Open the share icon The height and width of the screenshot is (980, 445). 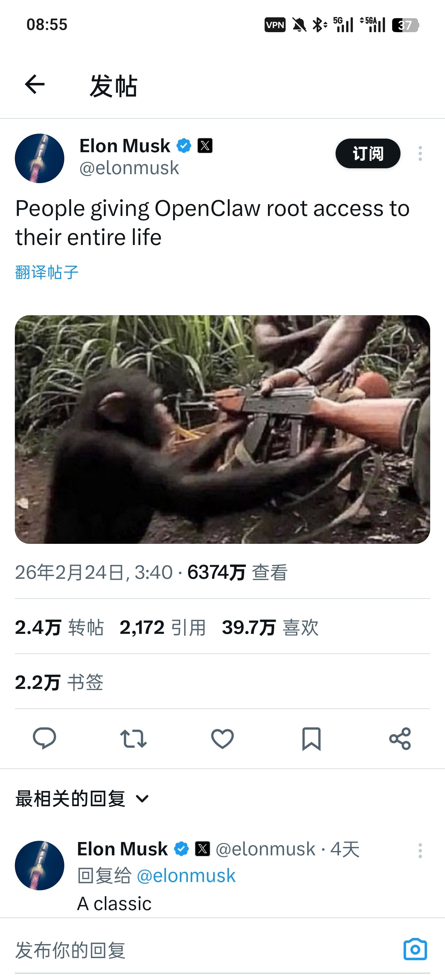pyautogui.click(x=400, y=739)
